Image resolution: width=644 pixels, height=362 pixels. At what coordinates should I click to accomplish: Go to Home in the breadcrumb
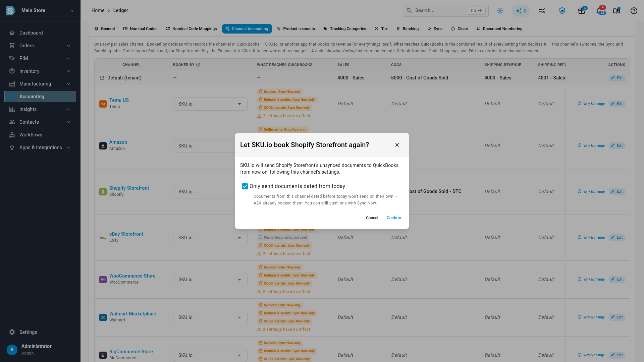(98, 10)
